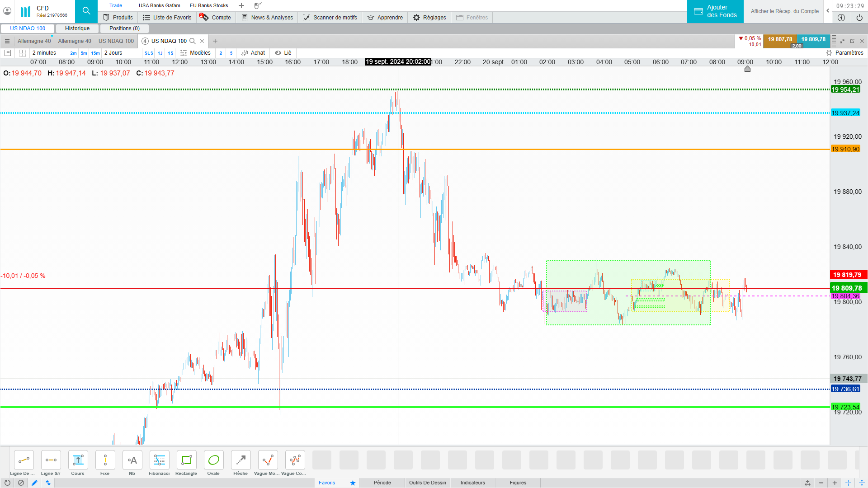Click Afficher le Récap. du Compte link
868x488 pixels.
click(784, 11)
